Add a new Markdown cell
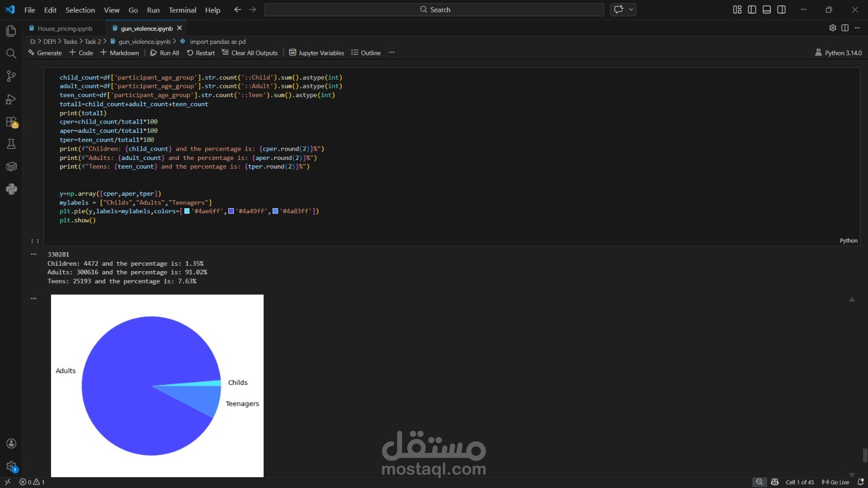Image resolution: width=868 pixels, height=488 pixels. click(x=120, y=53)
